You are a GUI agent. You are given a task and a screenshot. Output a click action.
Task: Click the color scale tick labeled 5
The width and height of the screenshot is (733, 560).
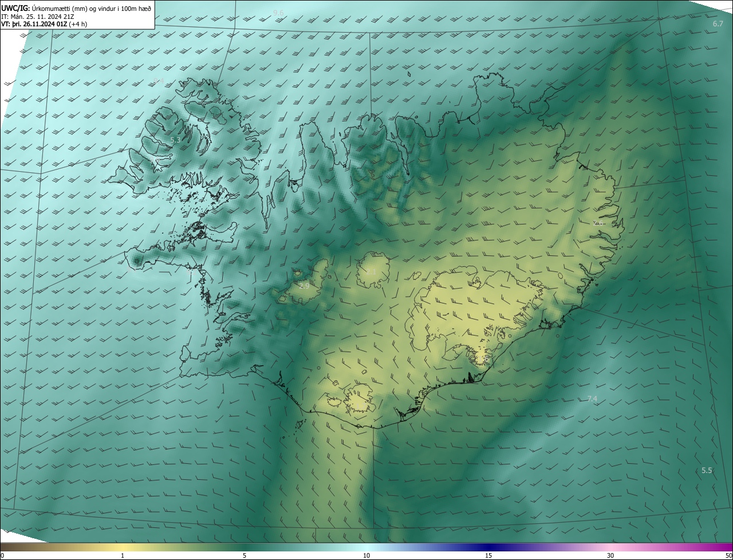[x=245, y=555]
